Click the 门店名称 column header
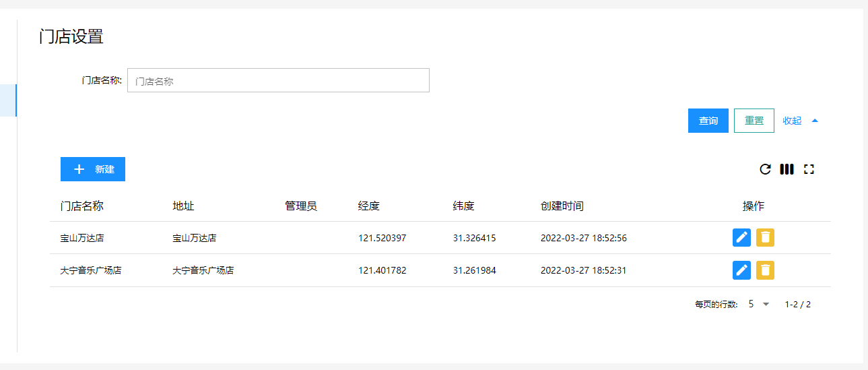The image size is (868, 370). 81,206
